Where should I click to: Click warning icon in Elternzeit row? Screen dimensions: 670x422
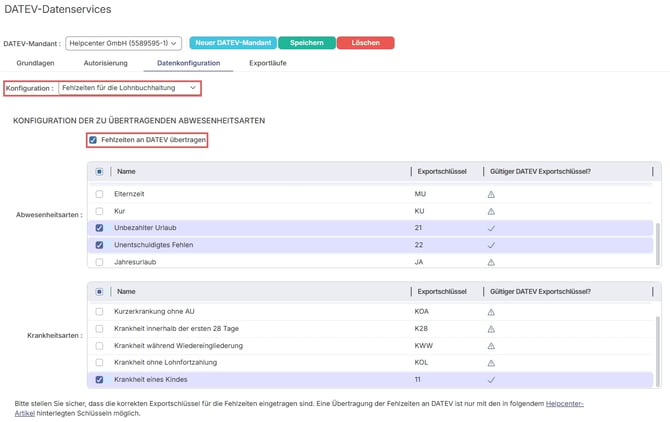491,194
